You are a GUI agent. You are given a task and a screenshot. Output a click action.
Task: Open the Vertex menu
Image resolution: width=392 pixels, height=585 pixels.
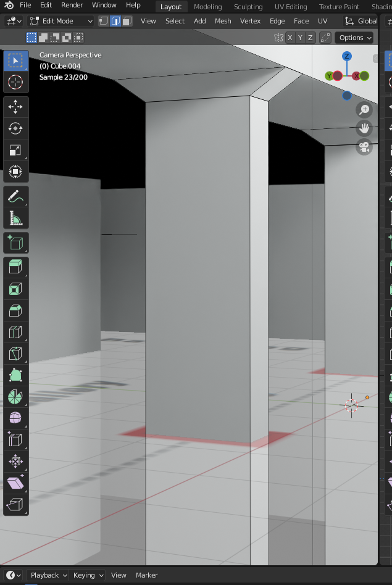250,21
